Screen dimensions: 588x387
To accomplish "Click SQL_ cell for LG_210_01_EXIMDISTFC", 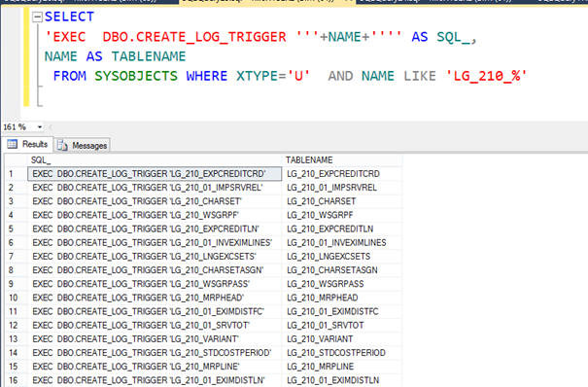I will tap(155, 311).
